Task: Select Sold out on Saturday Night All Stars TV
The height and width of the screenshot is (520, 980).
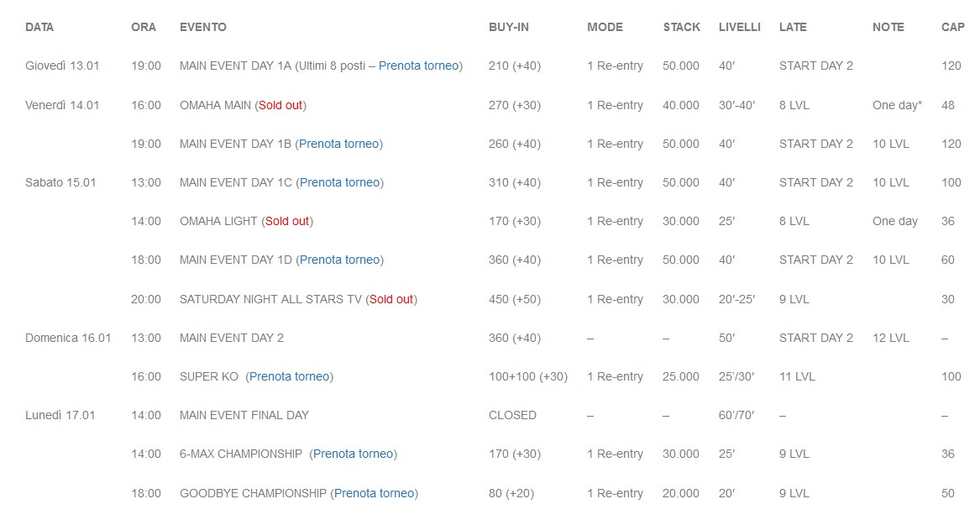Action: coord(391,299)
